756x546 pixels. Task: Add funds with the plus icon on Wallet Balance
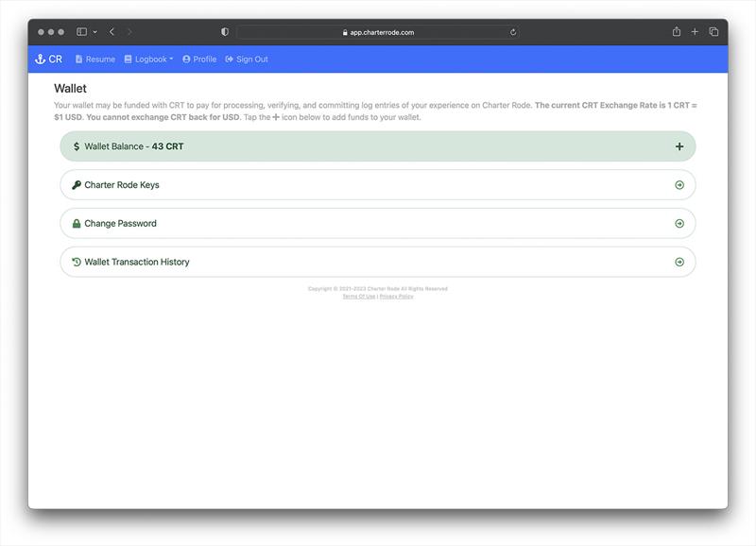tap(679, 146)
